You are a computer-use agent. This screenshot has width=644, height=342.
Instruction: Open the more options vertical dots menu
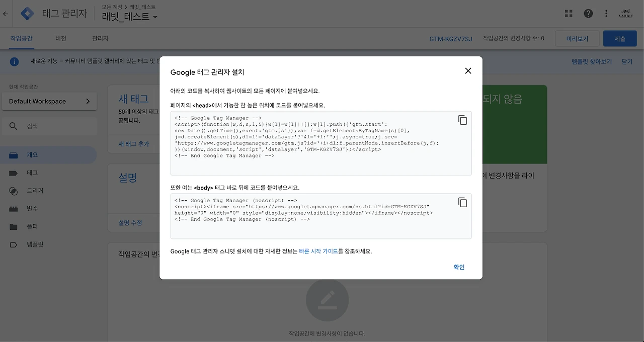[606, 14]
